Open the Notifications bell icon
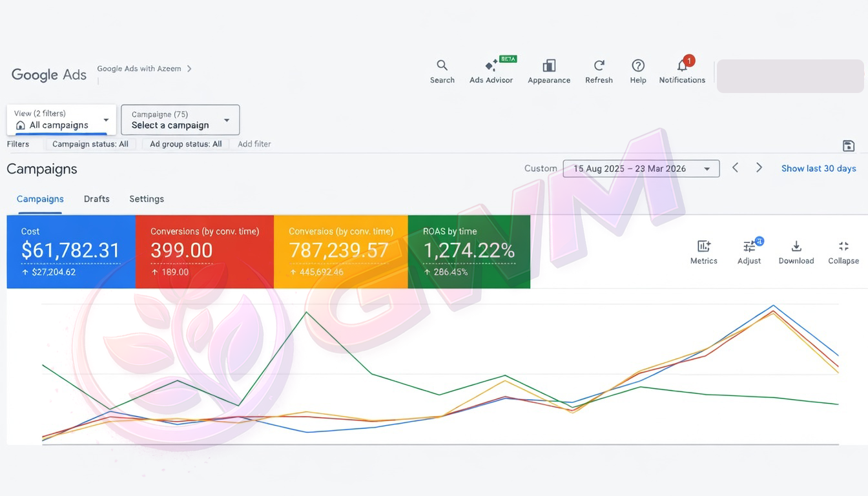Screen dimensions: 868x496 [x=682, y=66]
